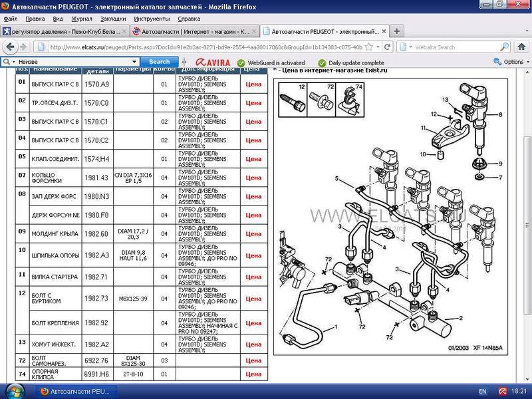Image resolution: width=532 pixels, height=399 pixels.
Task: Click the Windows Start orb
Action: coord(8,391)
